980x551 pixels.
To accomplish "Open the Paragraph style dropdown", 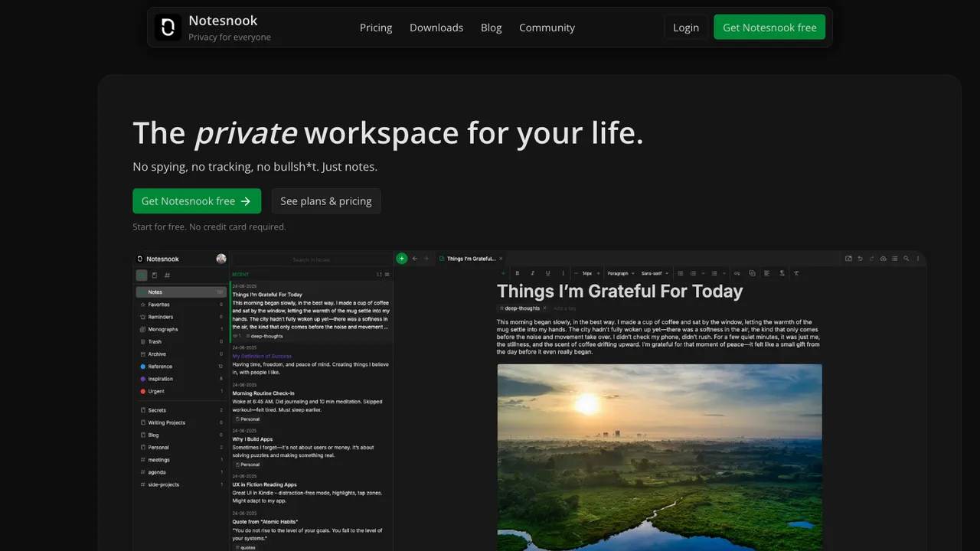I will click(621, 273).
